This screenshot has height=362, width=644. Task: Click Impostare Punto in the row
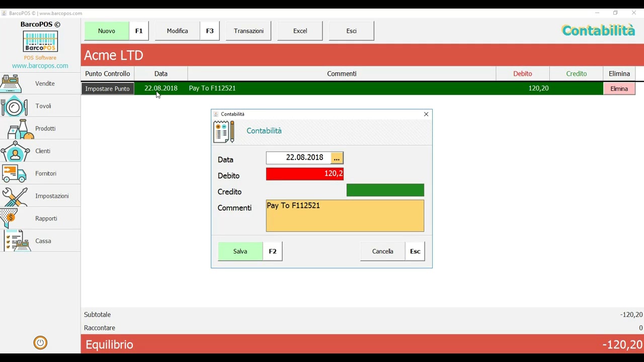108,88
